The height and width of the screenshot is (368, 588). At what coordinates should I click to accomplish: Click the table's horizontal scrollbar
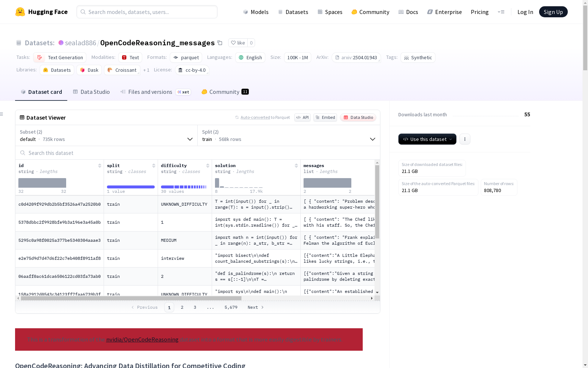click(131, 298)
